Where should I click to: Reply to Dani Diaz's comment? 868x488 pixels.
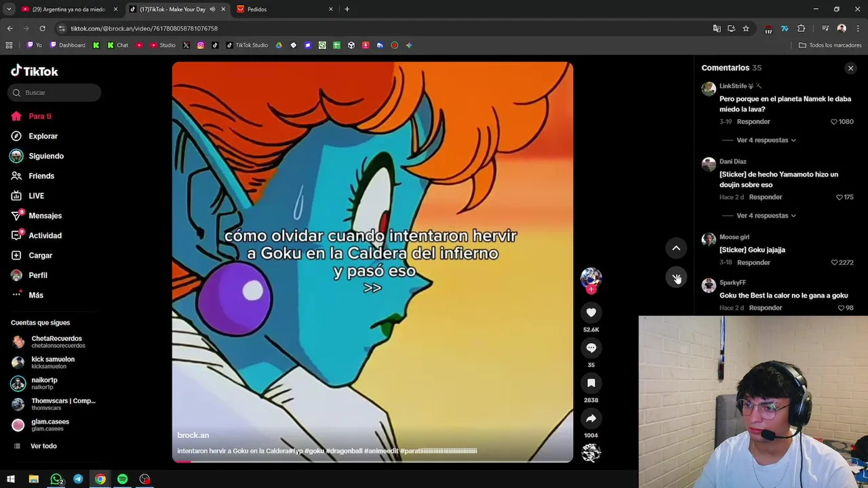(766, 197)
